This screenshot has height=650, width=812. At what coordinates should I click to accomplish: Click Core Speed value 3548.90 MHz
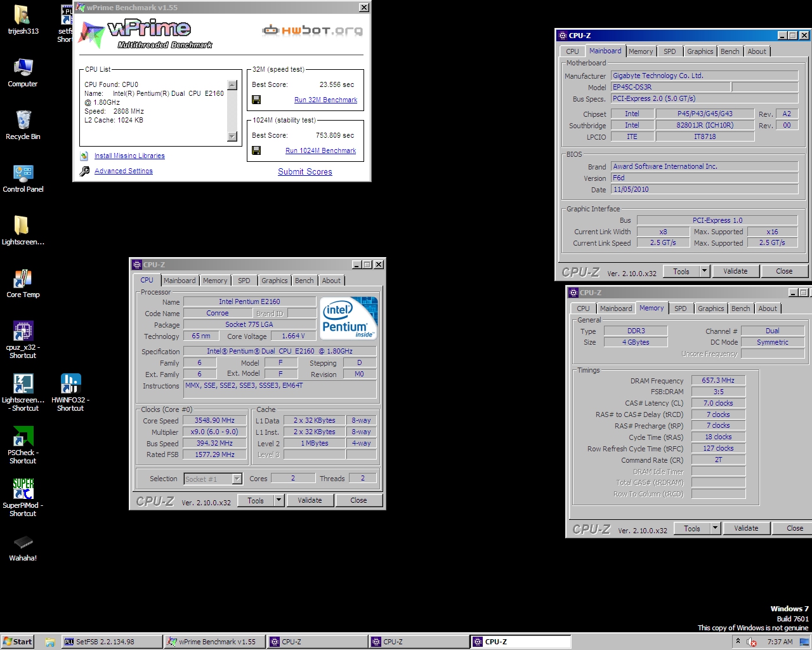pyautogui.click(x=214, y=420)
